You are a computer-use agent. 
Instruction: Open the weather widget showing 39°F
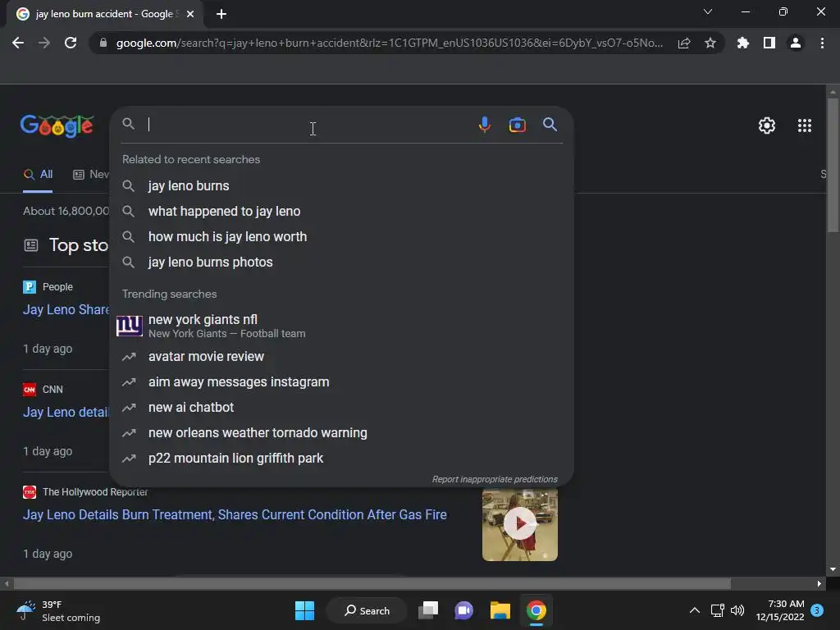58,610
